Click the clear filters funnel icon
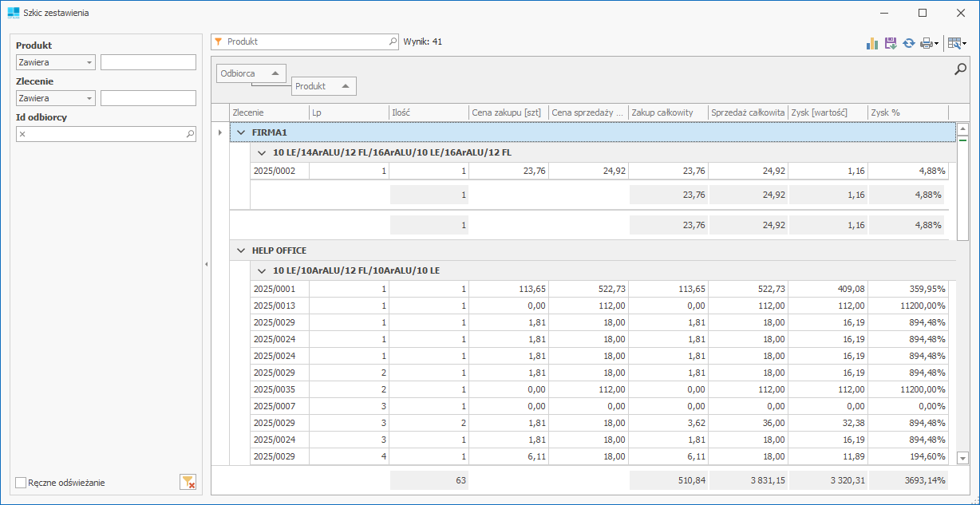This screenshot has height=505, width=980. tap(188, 482)
